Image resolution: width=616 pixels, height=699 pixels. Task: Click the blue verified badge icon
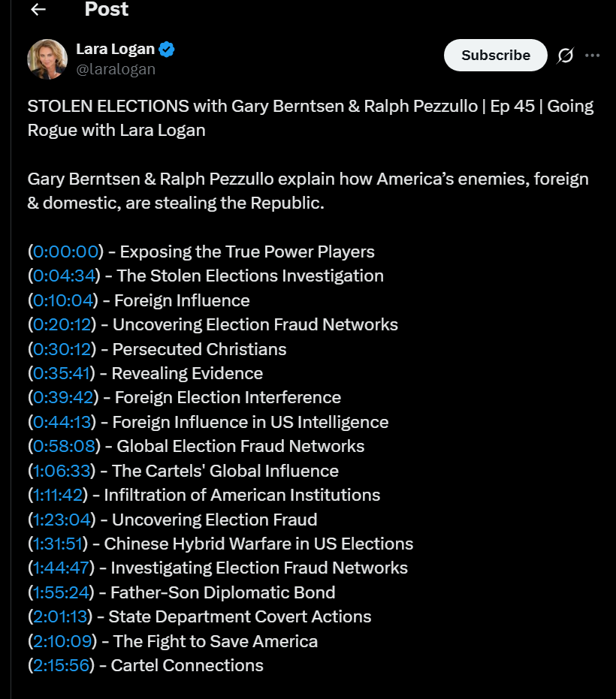(x=167, y=50)
